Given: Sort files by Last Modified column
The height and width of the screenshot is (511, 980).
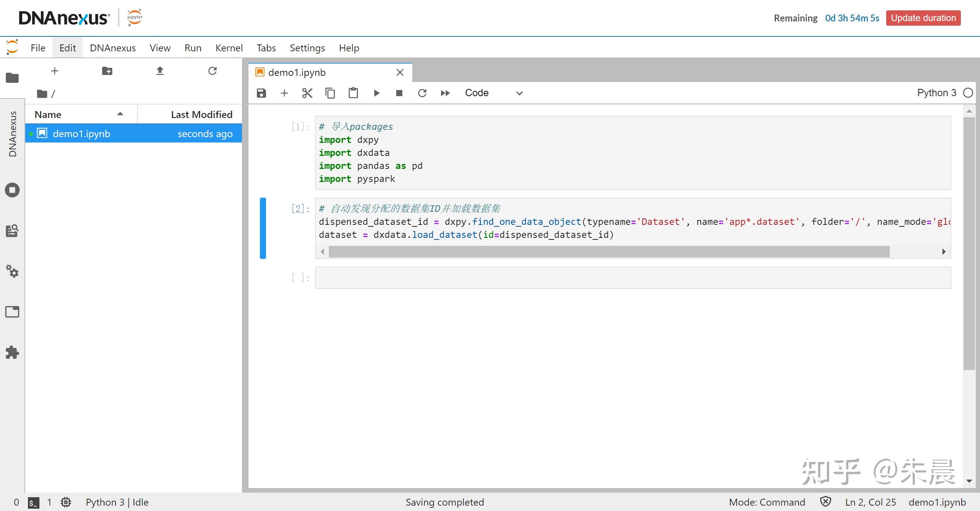Looking at the screenshot, I should coord(190,114).
